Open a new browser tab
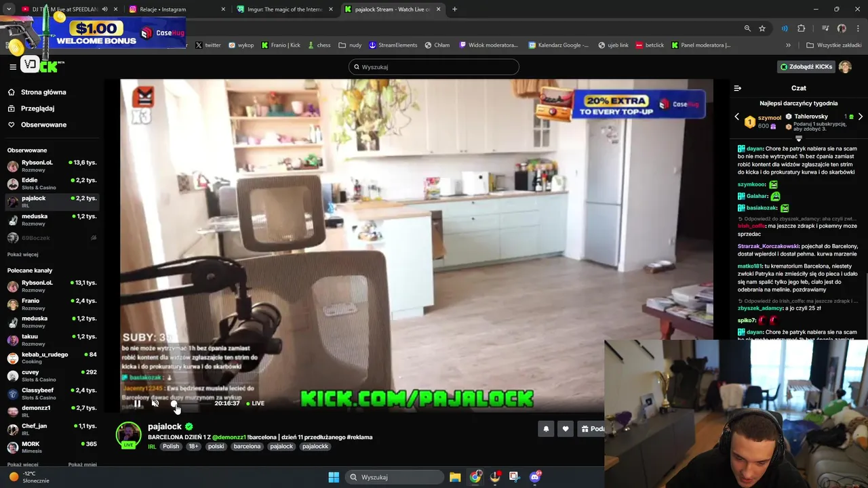 [454, 9]
